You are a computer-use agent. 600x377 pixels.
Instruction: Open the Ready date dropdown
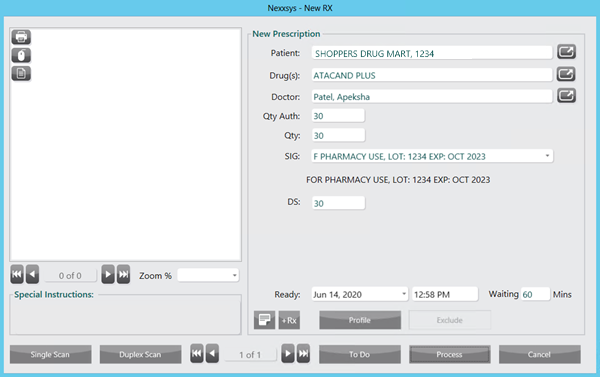(x=404, y=294)
